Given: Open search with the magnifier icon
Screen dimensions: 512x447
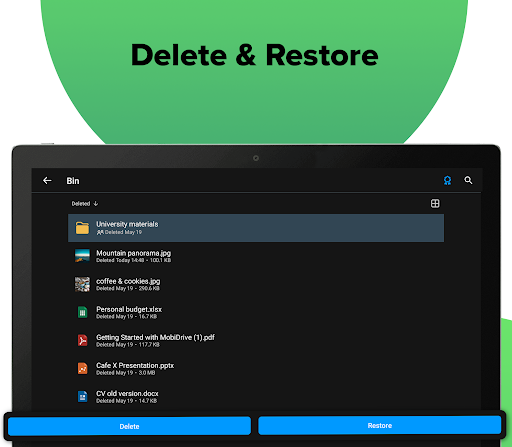Looking at the screenshot, I should [x=468, y=180].
